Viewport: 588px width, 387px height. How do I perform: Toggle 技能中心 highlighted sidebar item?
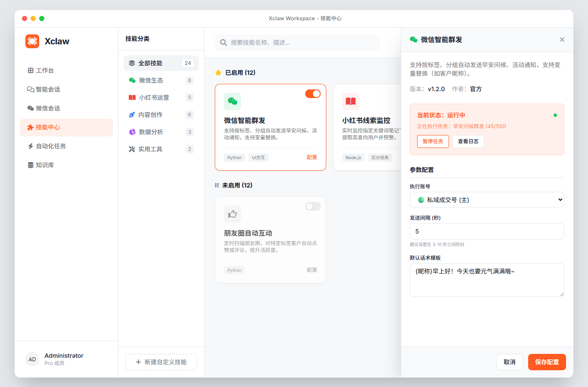click(x=49, y=127)
